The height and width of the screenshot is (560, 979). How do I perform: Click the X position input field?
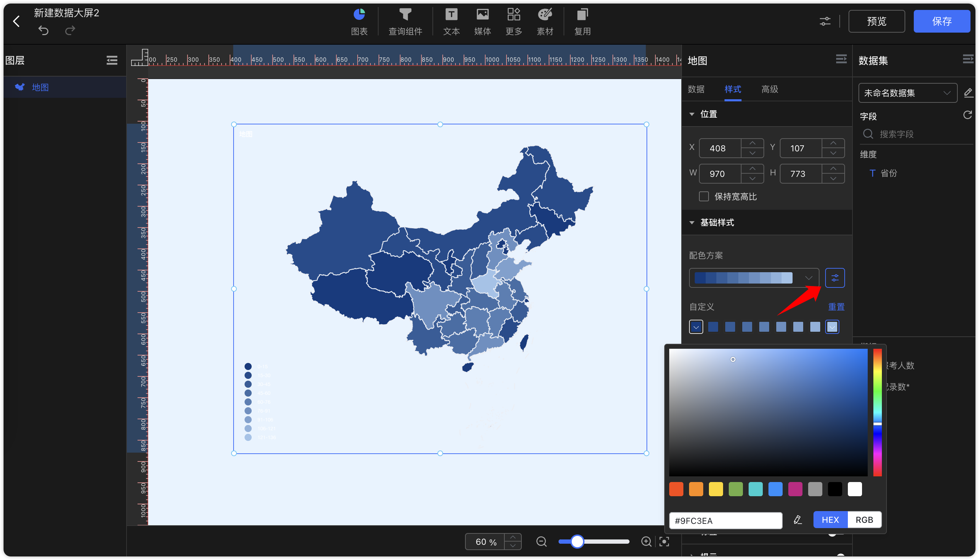(720, 148)
